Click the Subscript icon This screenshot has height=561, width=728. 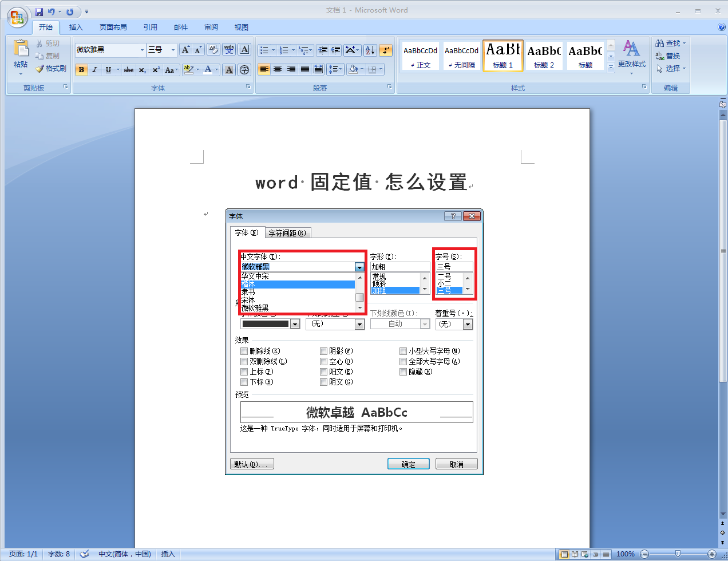pyautogui.click(x=142, y=70)
